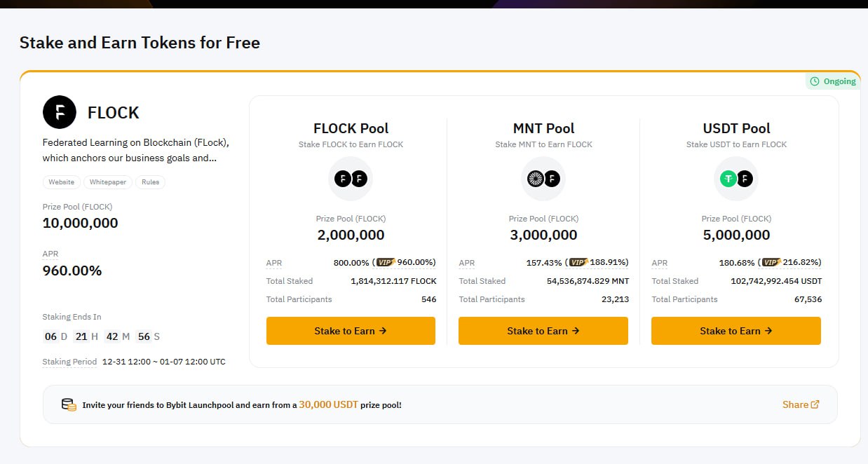Click the USDT Pool paired token icon

point(736,179)
